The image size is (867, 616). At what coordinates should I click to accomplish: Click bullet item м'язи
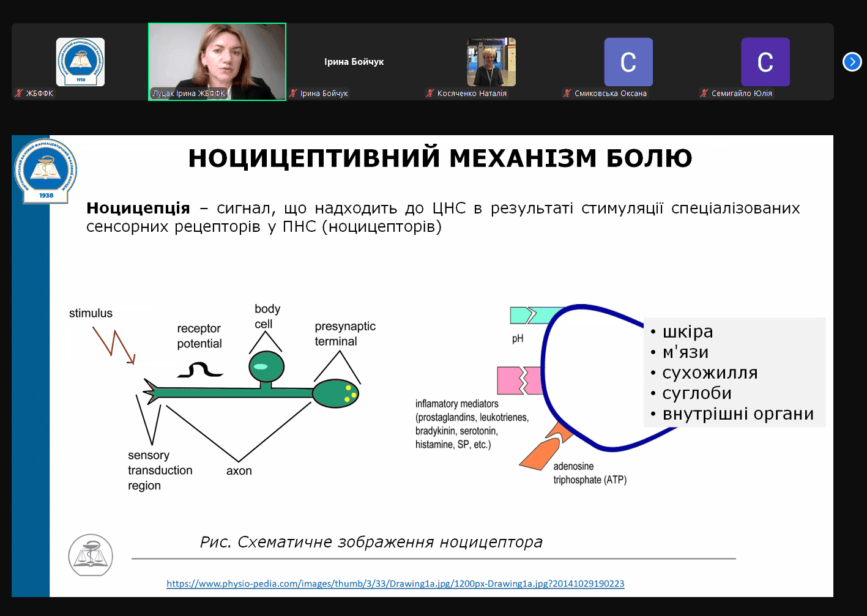[x=685, y=352]
